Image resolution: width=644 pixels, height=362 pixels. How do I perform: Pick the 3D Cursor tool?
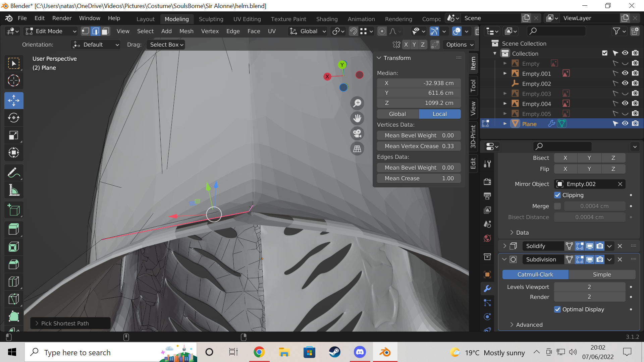(13, 81)
